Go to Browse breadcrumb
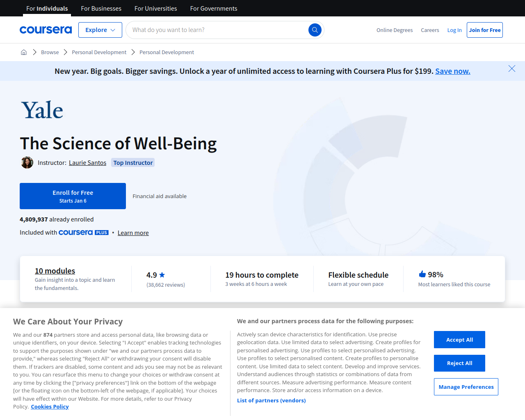525x420 pixels. pos(50,52)
